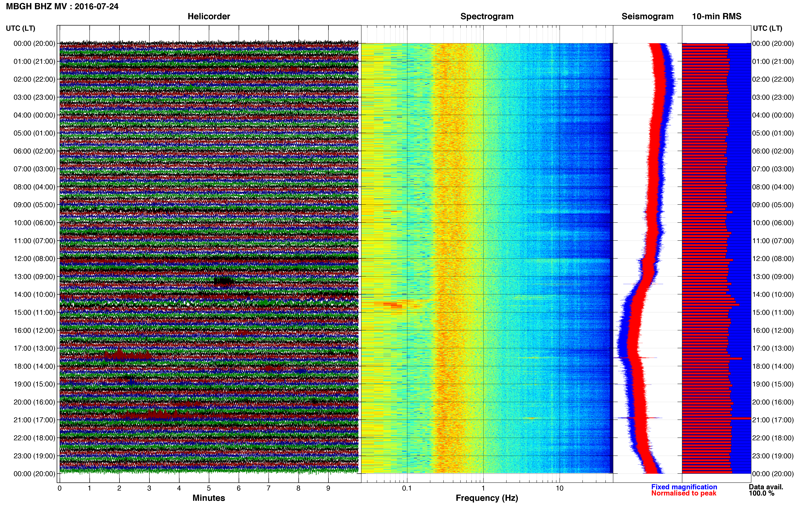Select the 'Spectrogram' panel heading
This screenshot has height=508, width=812.
(x=487, y=16)
